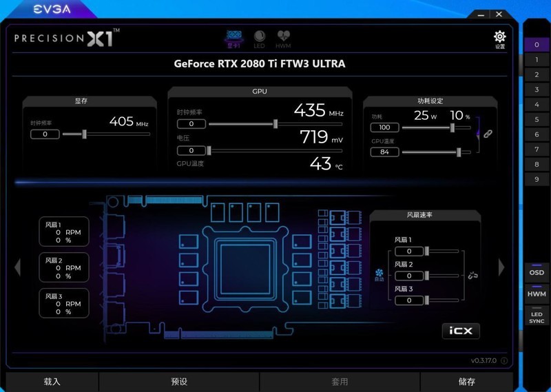This screenshot has width=551, height=392.
Task: Click the power target field showing 100
Action: tap(385, 127)
